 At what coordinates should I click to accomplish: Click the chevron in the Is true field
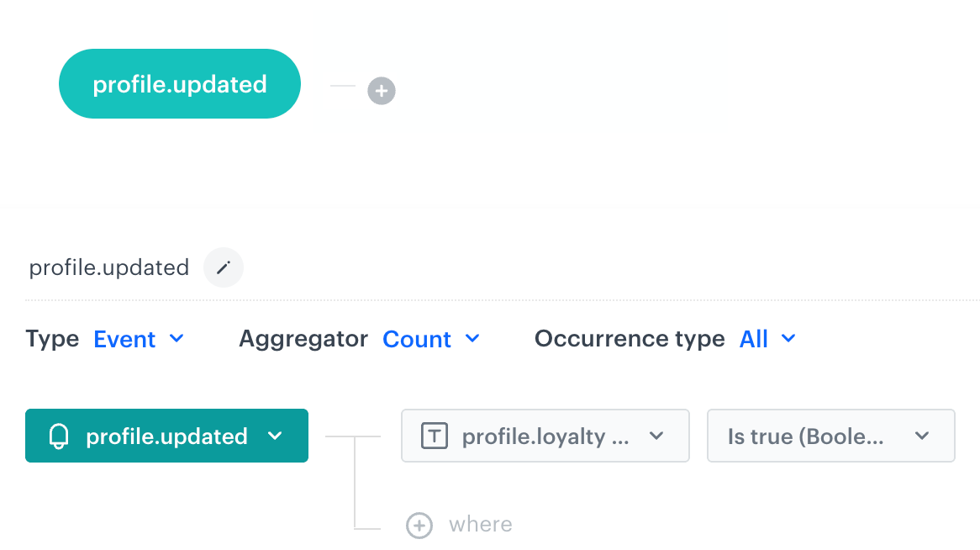[x=922, y=436]
